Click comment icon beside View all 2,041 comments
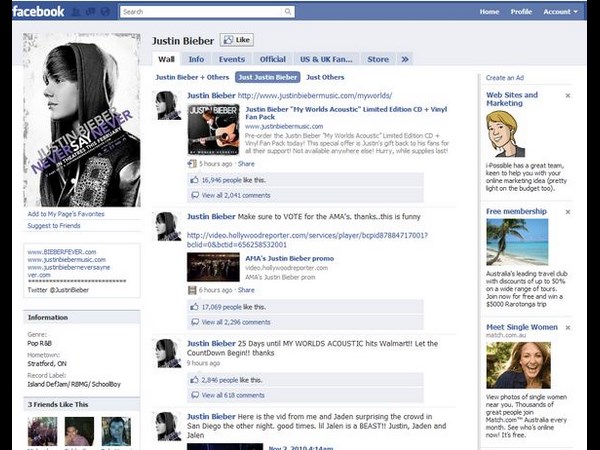600x450 pixels. (194, 195)
